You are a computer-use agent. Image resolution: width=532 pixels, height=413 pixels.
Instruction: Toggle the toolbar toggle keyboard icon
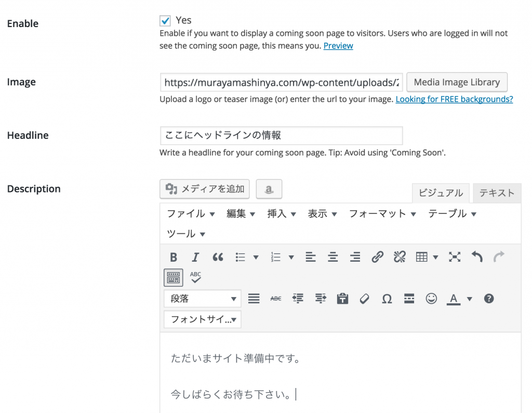point(174,277)
